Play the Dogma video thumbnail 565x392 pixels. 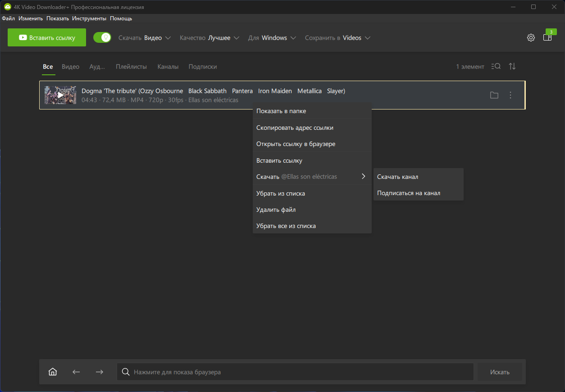pos(60,95)
